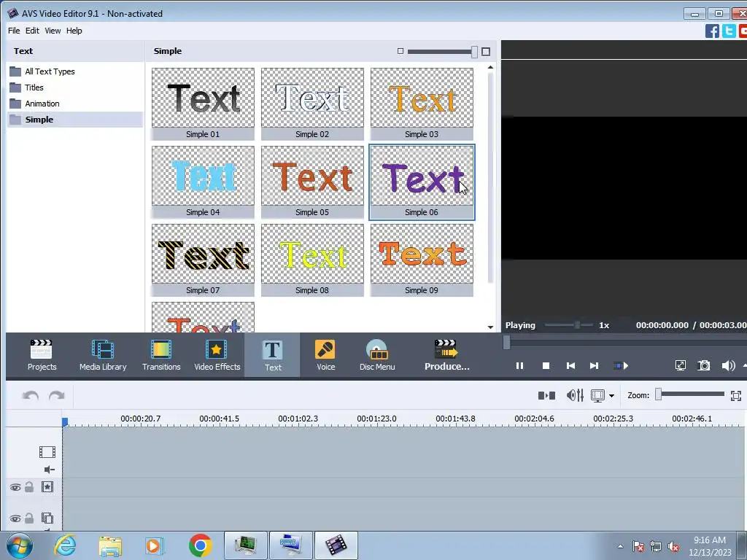Click the blue timeline playhead marker

point(65,422)
